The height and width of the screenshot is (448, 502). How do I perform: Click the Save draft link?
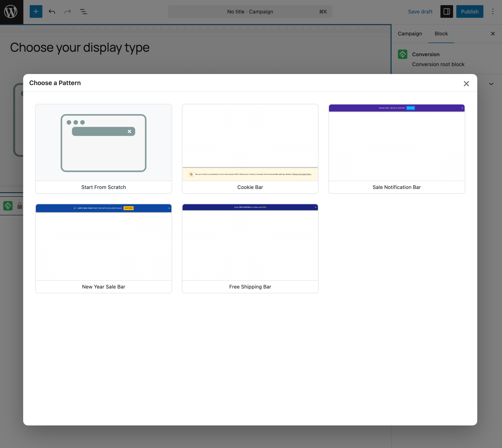coord(420,12)
